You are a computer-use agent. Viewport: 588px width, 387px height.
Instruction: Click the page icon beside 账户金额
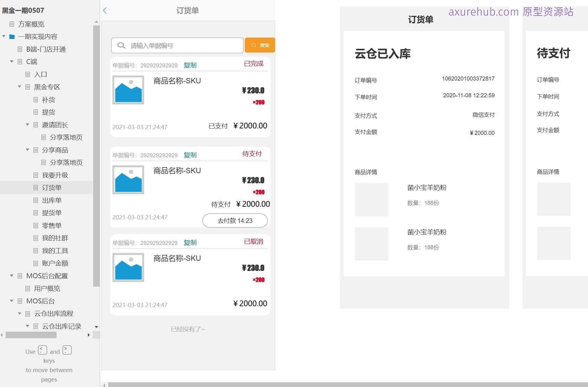(x=35, y=263)
